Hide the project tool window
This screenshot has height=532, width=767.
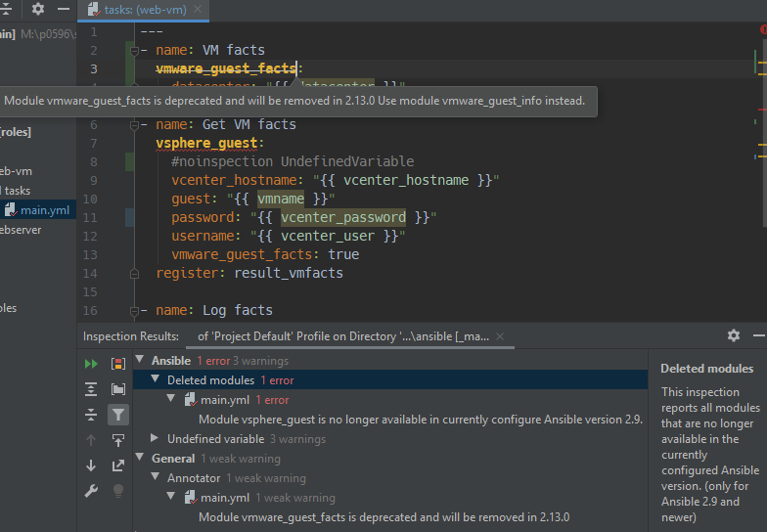click(64, 9)
